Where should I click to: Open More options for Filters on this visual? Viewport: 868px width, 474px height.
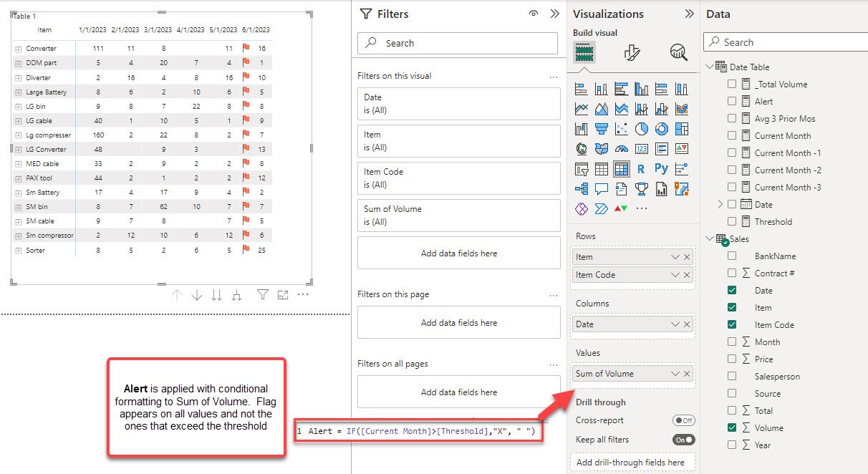click(x=553, y=76)
